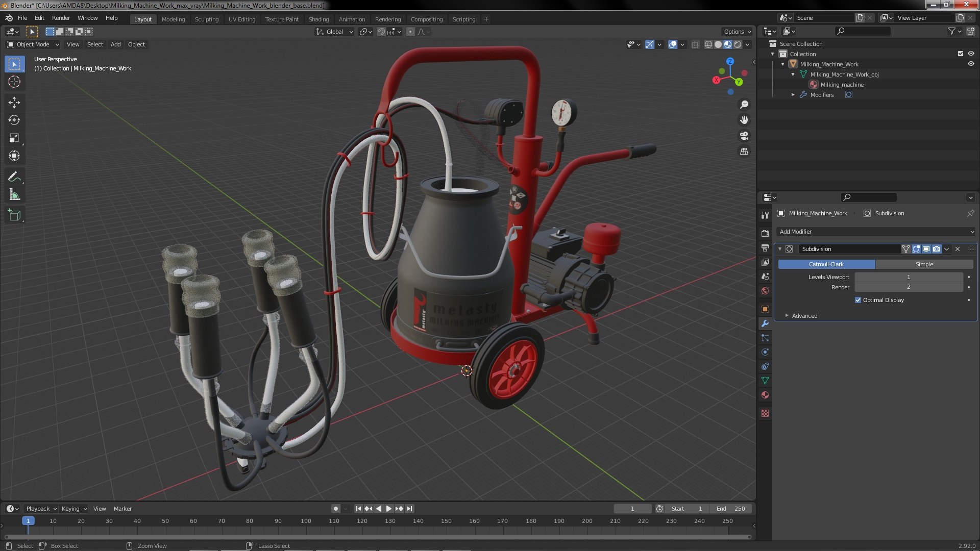The image size is (980, 551).
Task: Open Object Data properties green triangle icon
Action: [765, 381]
